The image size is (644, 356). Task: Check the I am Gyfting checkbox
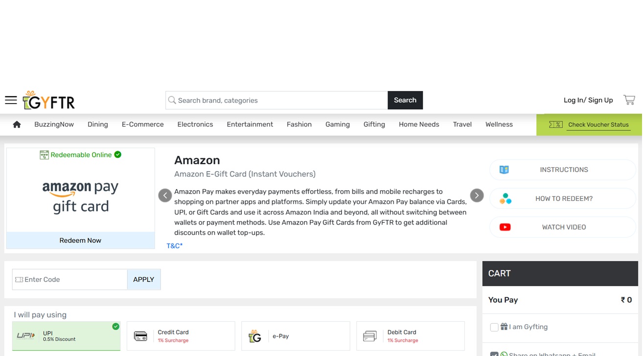(x=494, y=327)
